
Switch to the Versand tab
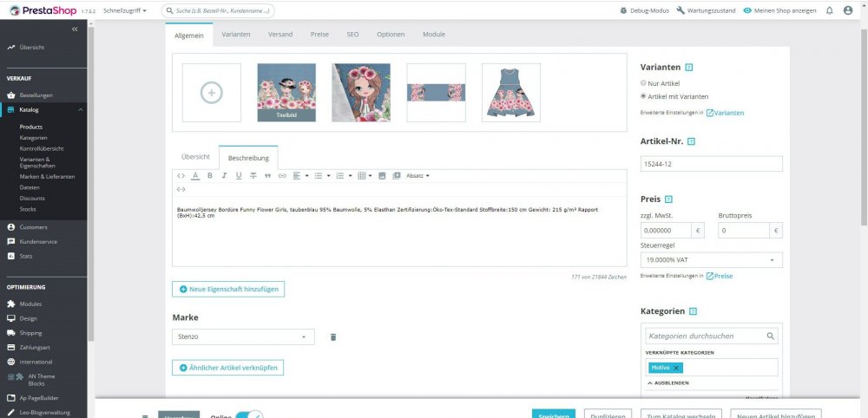click(280, 35)
